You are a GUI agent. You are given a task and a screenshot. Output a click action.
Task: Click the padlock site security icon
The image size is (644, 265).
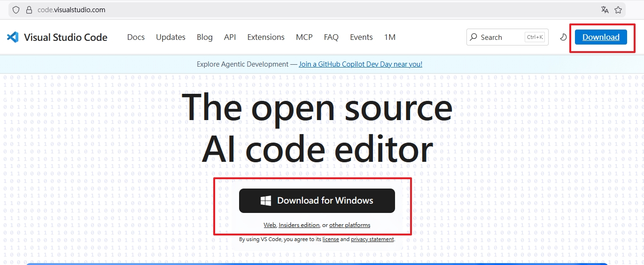(x=29, y=9)
